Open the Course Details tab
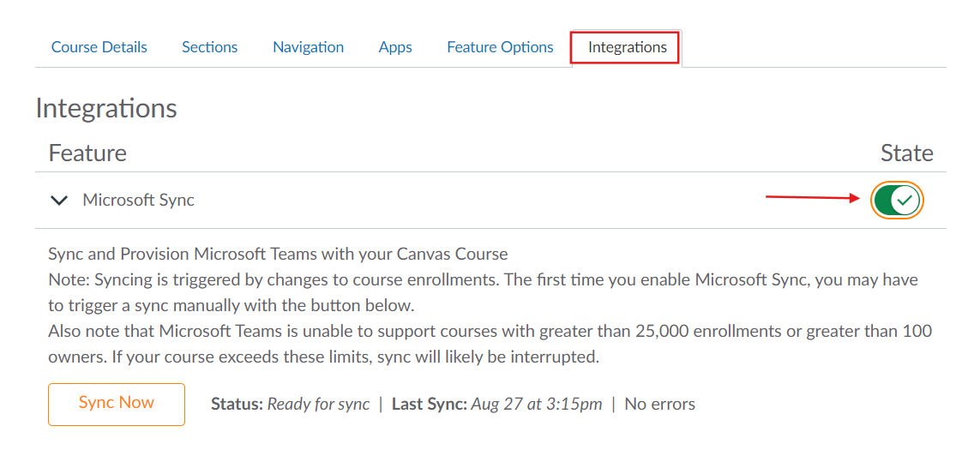The height and width of the screenshot is (450, 980). tap(99, 47)
